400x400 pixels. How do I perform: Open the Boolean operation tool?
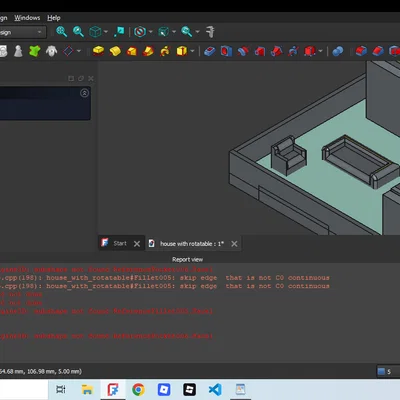[x=338, y=51]
